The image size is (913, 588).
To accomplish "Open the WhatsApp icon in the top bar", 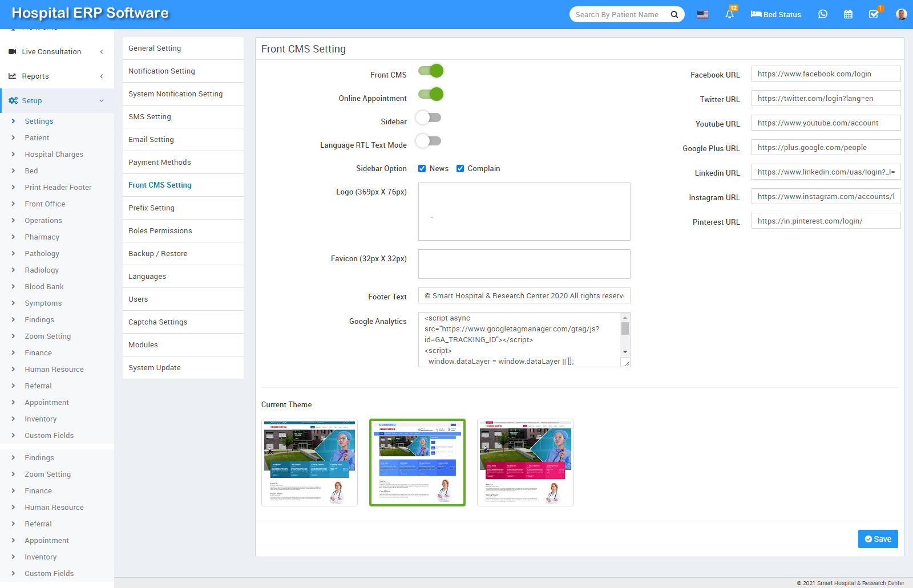I will coord(822,14).
